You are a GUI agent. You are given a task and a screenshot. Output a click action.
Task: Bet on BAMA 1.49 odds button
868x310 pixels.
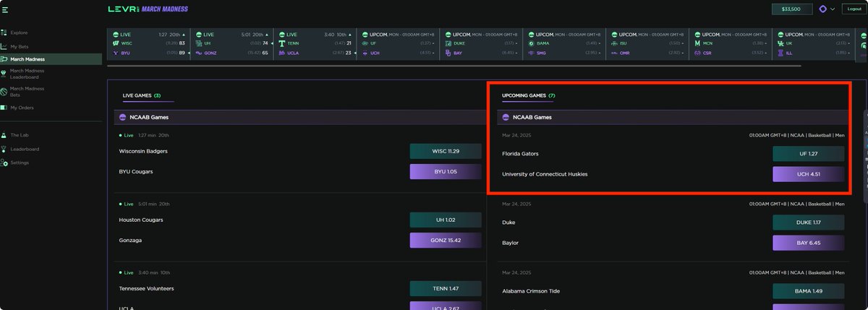809,291
